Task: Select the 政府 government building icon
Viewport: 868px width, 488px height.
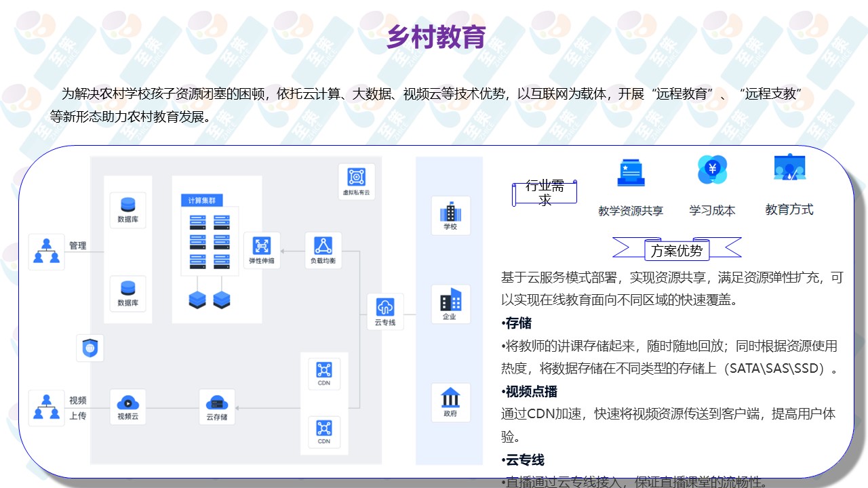Action: (x=450, y=398)
